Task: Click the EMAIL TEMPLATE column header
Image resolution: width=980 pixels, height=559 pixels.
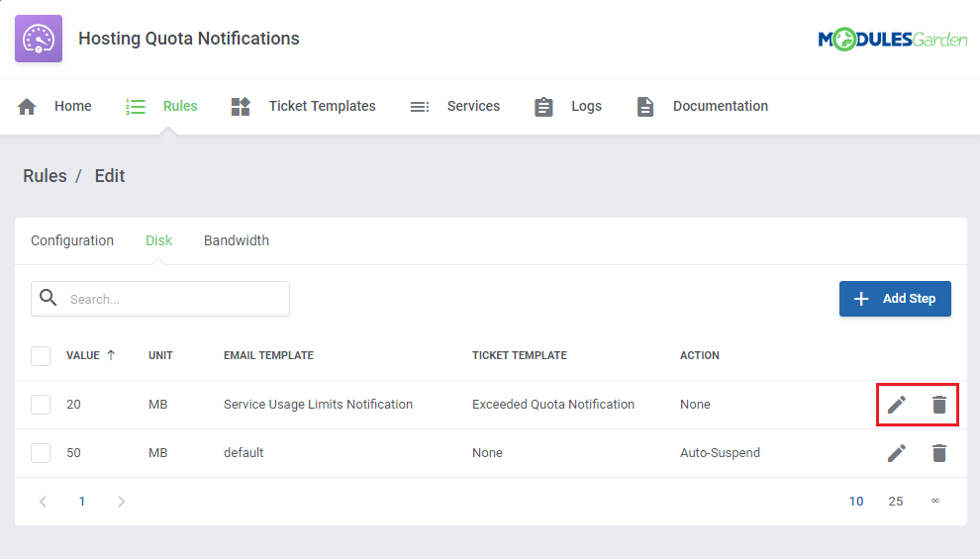Action: [268, 355]
